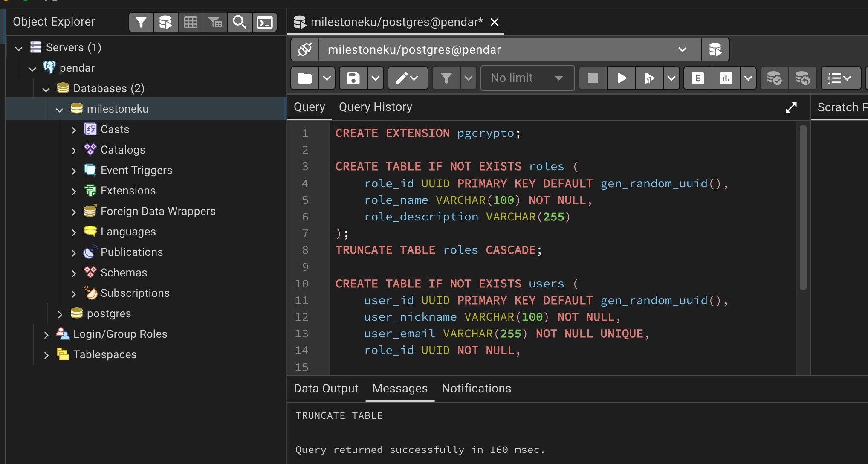Run Execute script button

tap(649, 78)
